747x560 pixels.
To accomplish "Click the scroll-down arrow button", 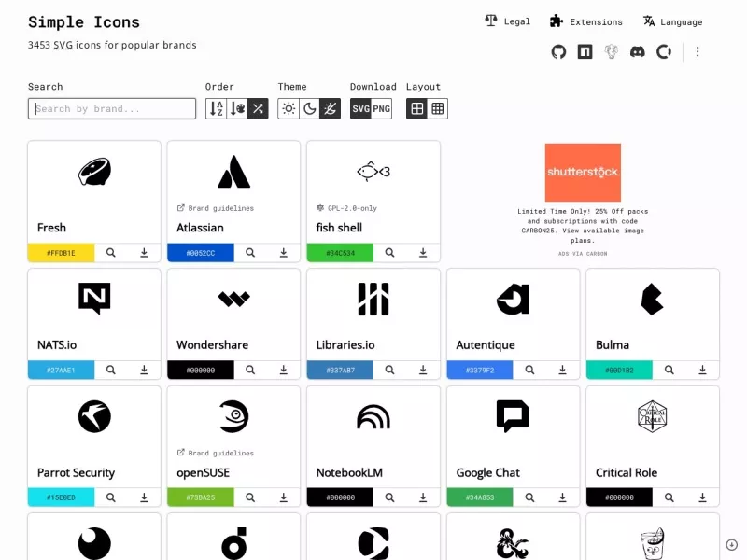I will point(731,544).
